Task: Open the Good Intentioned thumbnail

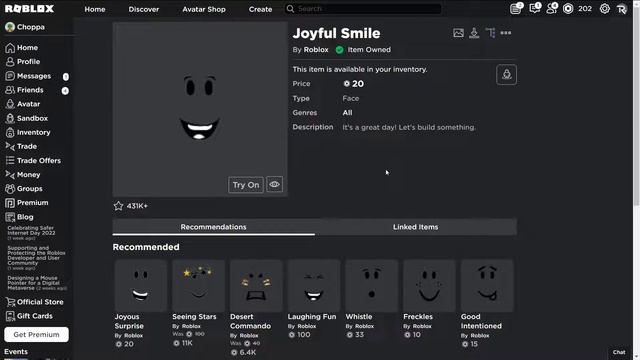Action: pyautogui.click(x=487, y=285)
